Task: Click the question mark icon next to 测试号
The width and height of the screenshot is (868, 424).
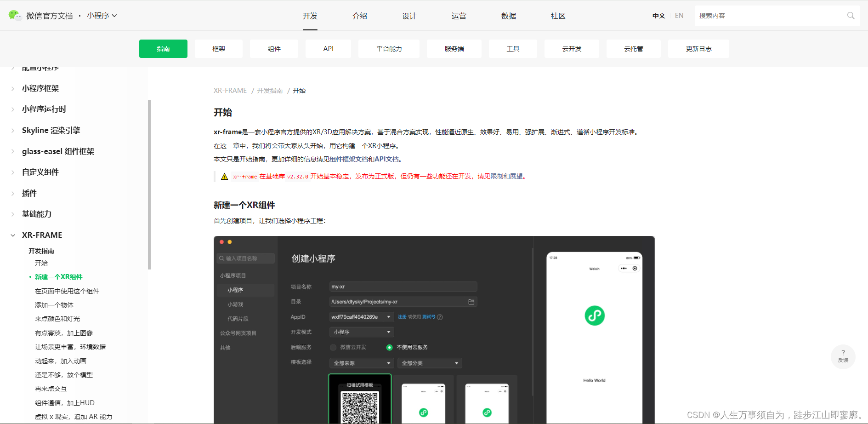Action: (x=440, y=317)
